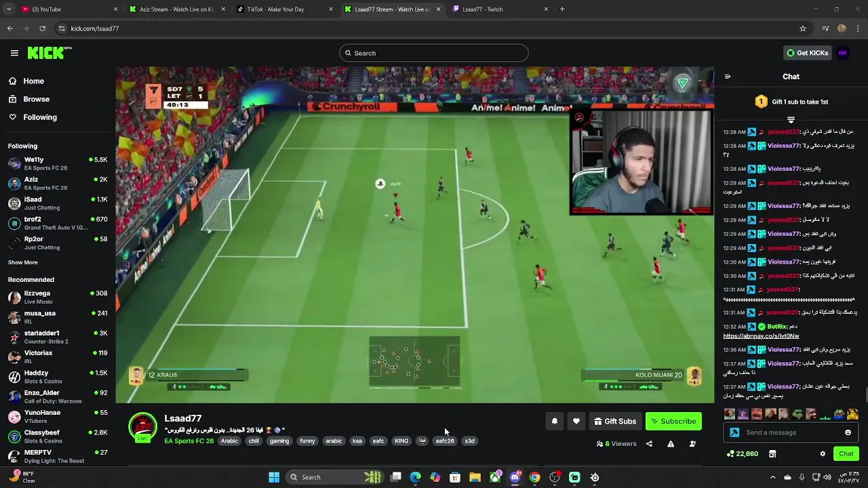The height and width of the screenshot is (488, 868).
Task: Expand the gift leaderboard handle
Action: pyautogui.click(x=791, y=120)
